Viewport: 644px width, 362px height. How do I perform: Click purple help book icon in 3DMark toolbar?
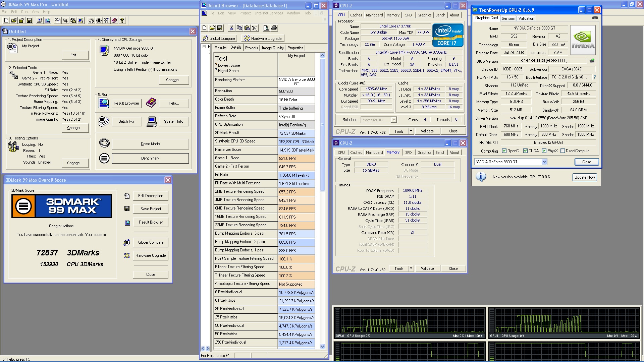coord(114,21)
